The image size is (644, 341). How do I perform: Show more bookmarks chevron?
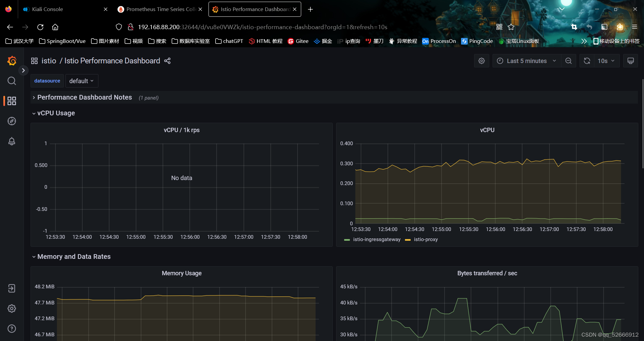pos(584,41)
